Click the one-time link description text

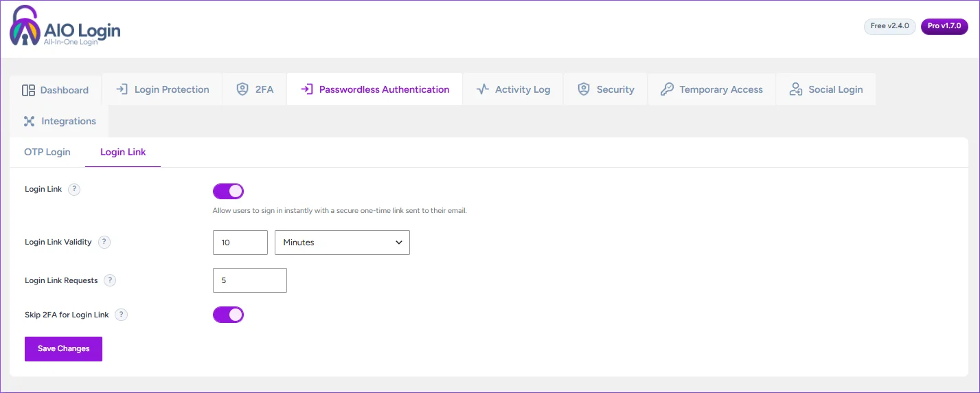[340, 211]
